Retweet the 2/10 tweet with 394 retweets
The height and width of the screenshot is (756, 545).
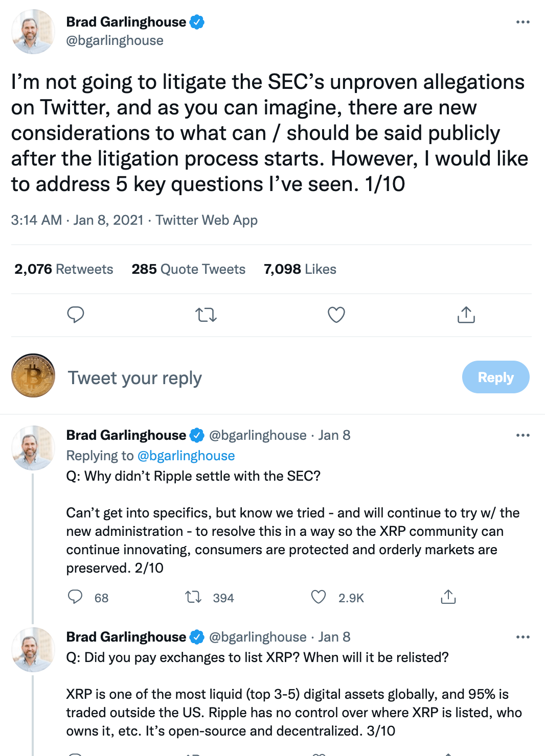click(193, 597)
